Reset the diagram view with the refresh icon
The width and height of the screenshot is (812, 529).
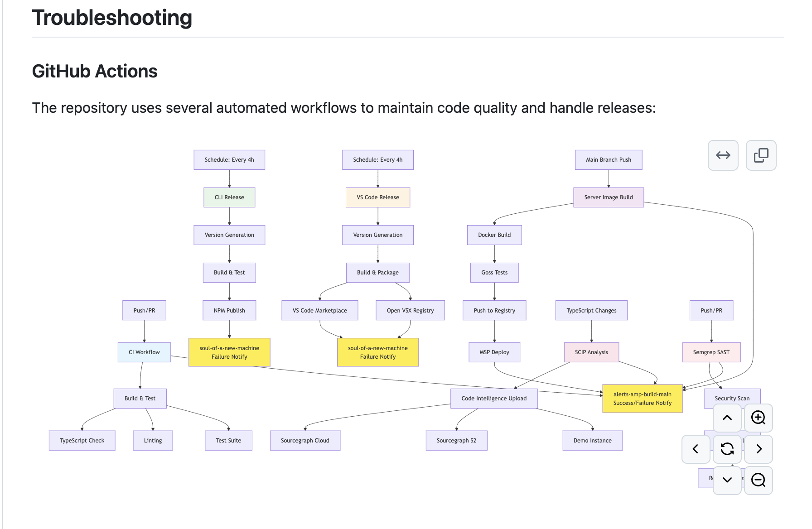(727, 449)
